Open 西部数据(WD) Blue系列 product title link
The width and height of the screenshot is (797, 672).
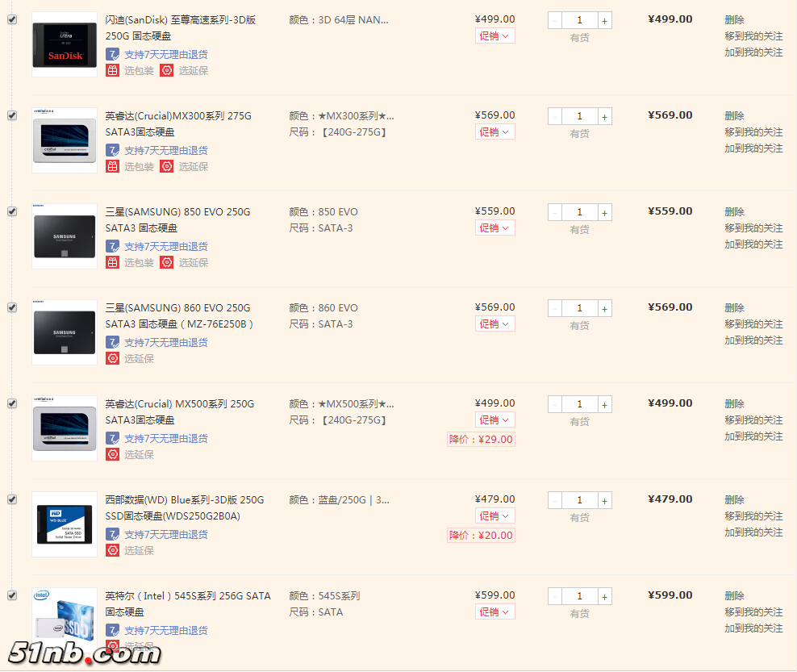click(185, 508)
